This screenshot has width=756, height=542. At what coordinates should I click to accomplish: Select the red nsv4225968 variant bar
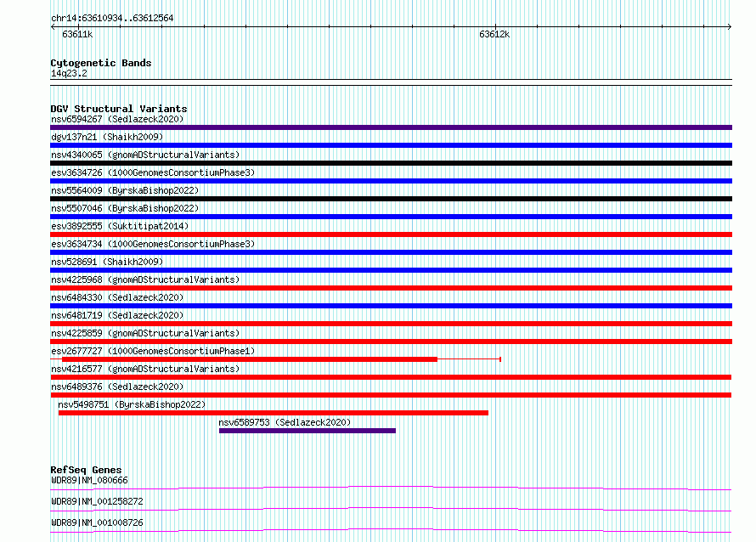391,288
